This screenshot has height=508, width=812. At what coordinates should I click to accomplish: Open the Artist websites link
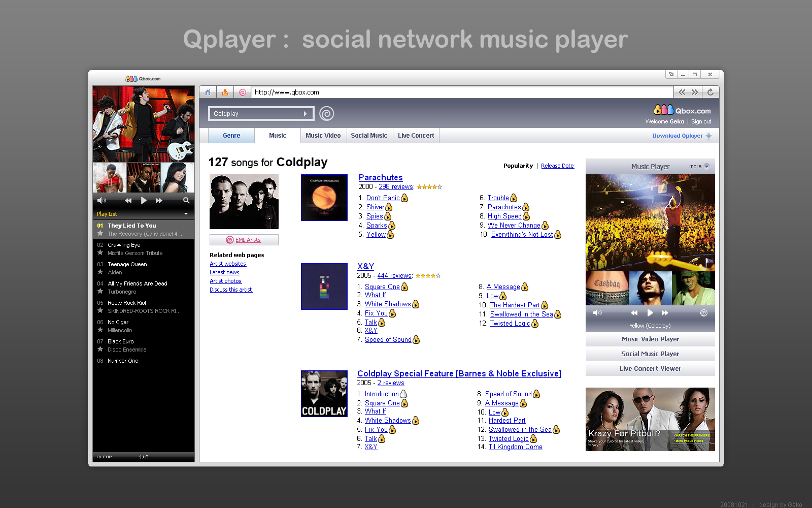[x=228, y=264]
